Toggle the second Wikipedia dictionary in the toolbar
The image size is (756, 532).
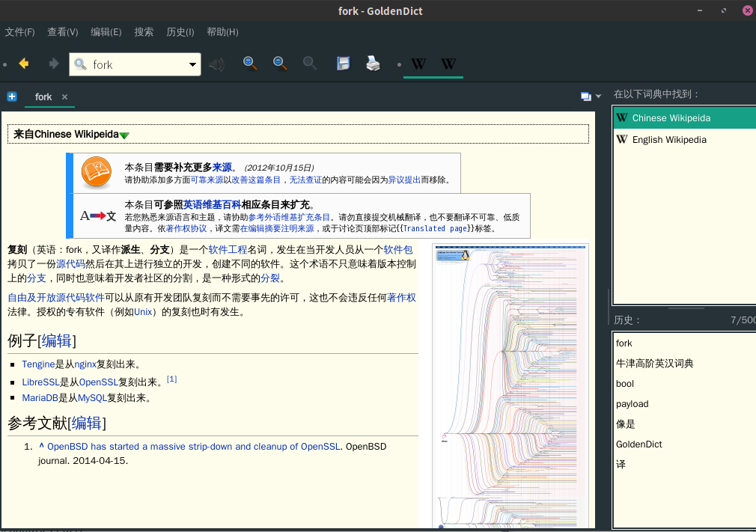pos(448,64)
